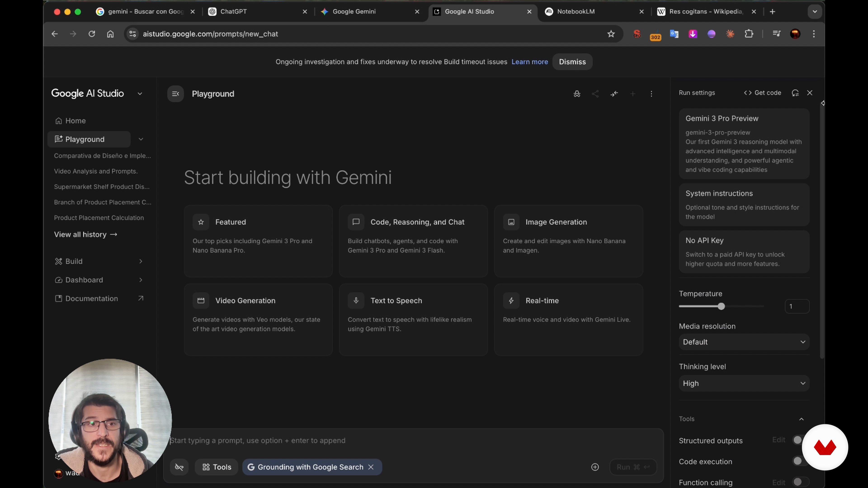Dismiss the build timeout banner
The height and width of the screenshot is (488, 868).
tap(572, 62)
